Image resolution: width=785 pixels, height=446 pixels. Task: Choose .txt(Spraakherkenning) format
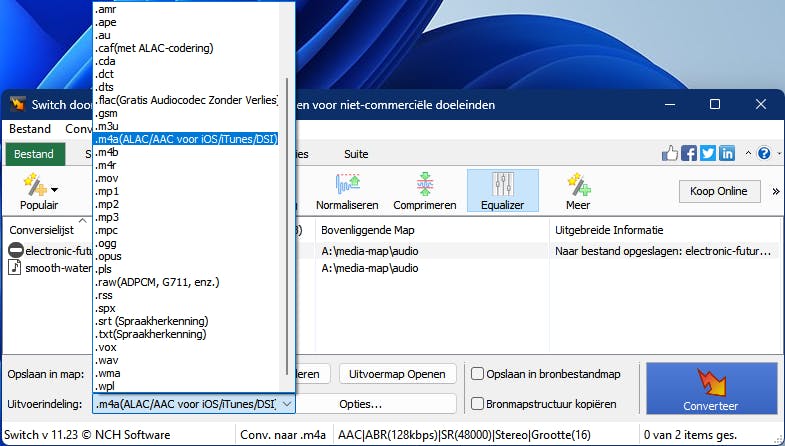pyautogui.click(x=186, y=334)
